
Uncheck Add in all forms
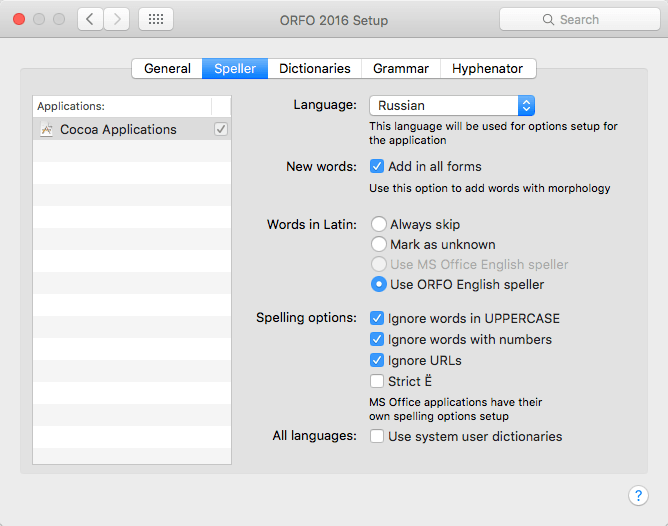[x=377, y=166]
